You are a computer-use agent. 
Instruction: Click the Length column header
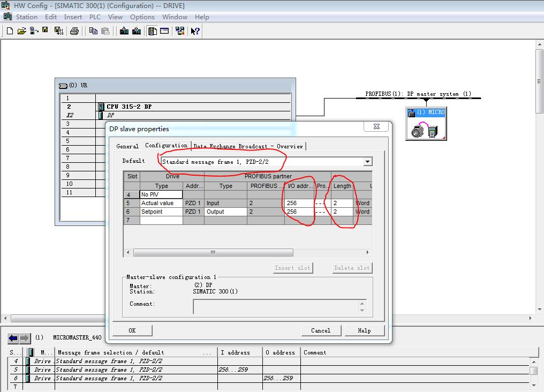tap(342, 186)
